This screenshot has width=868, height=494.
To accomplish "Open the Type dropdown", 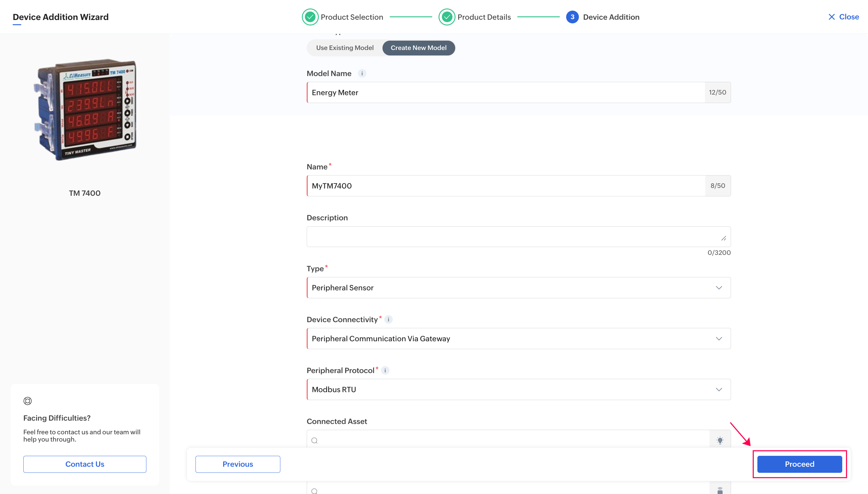I will pyautogui.click(x=518, y=287).
